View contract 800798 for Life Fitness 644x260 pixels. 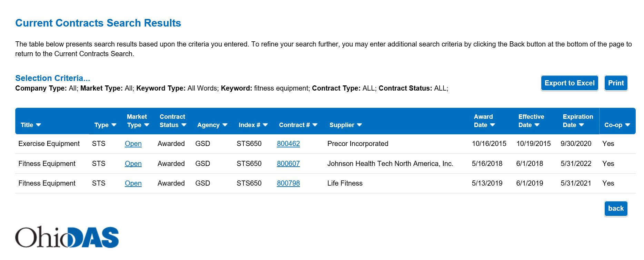[288, 183]
